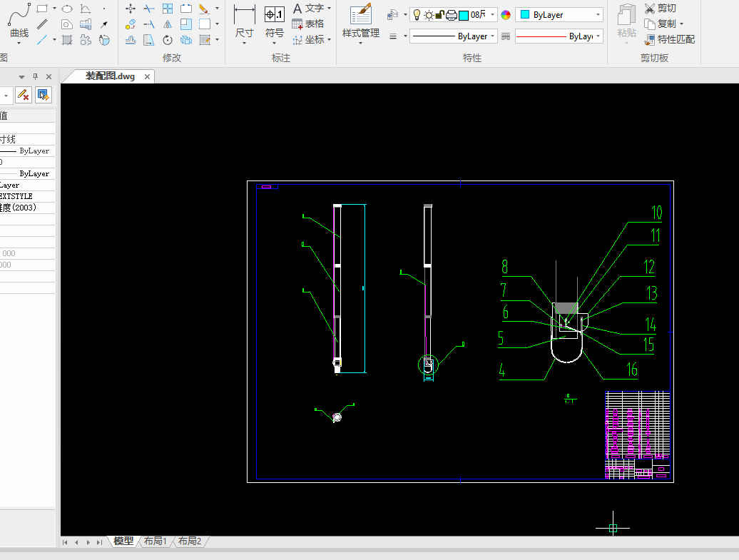This screenshot has height=560, width=739.
Task: Select the arrow drawing tool
Action: click(104, 24)
